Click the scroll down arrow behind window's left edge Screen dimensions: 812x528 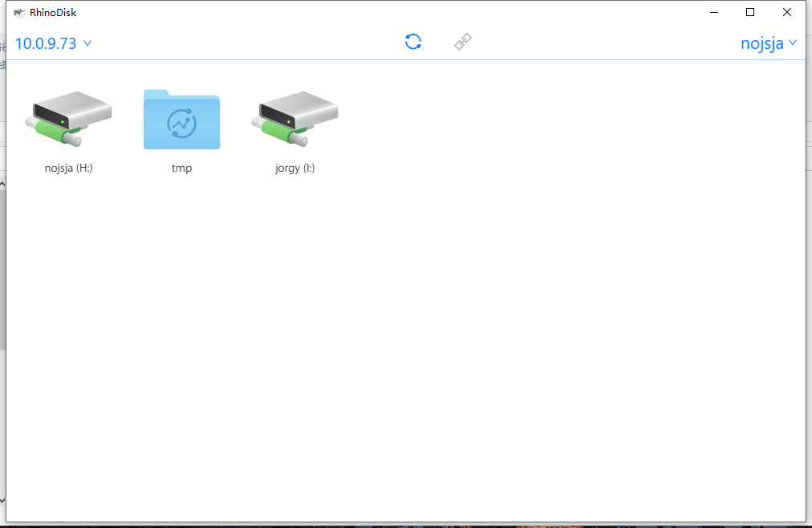(2, 501)
